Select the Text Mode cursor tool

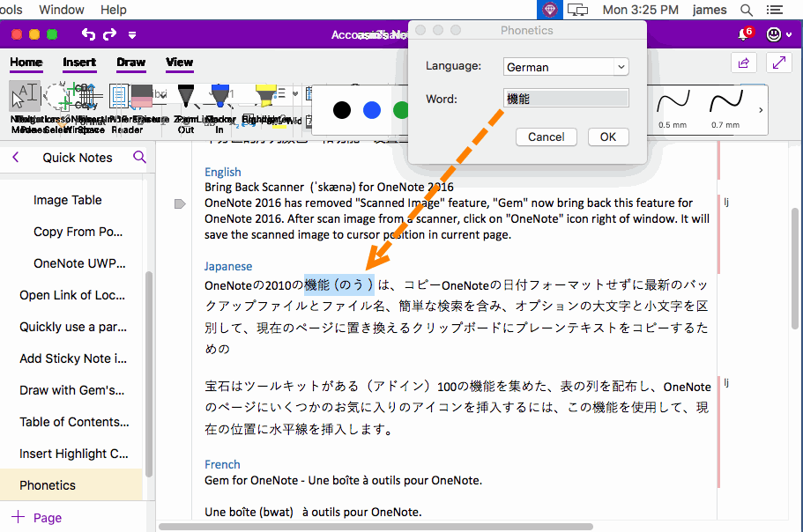click(x=24, y=96)
